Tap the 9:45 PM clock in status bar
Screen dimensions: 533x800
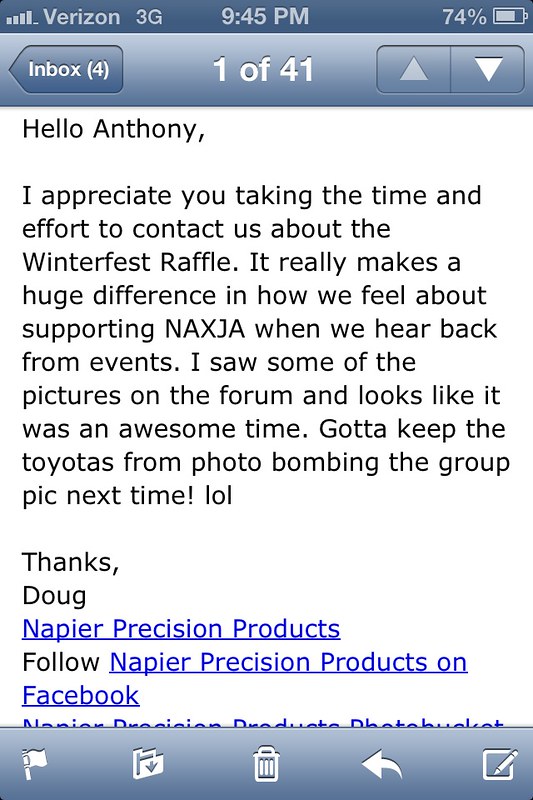pos(265,16)
